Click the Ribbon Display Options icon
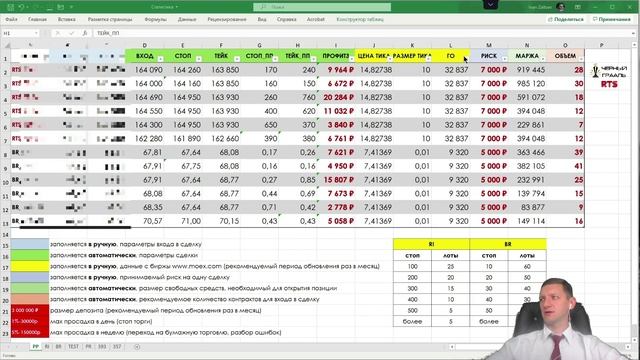 click(578, 7)
